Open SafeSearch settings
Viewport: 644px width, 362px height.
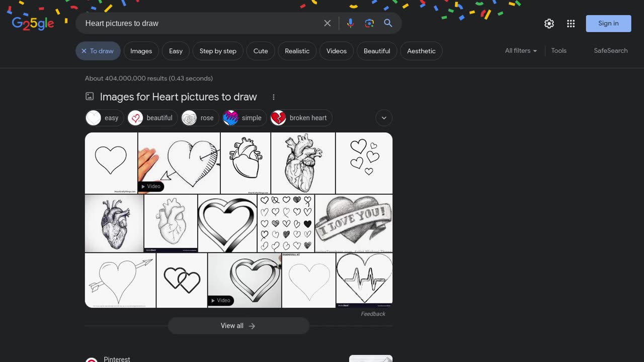pos(610,51)
